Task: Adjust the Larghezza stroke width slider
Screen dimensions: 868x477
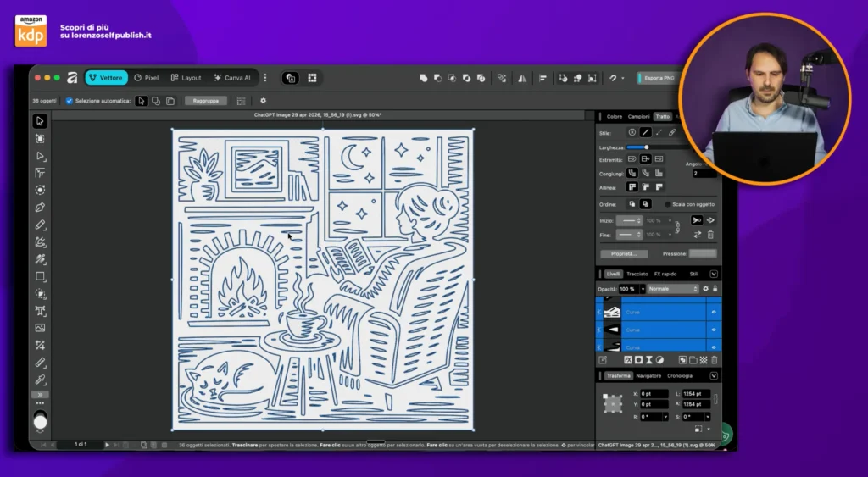Action: point(646,147)
